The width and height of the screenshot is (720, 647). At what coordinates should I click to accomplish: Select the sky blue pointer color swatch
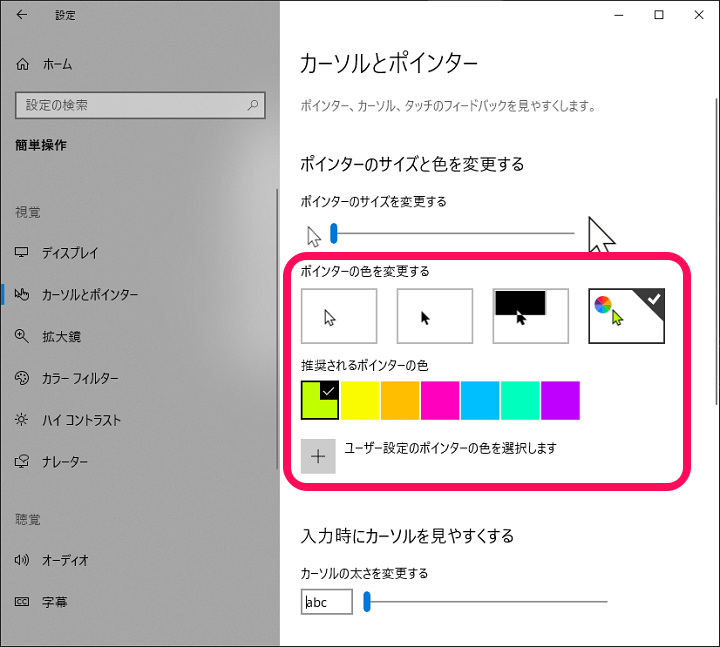tap(480, 400)
